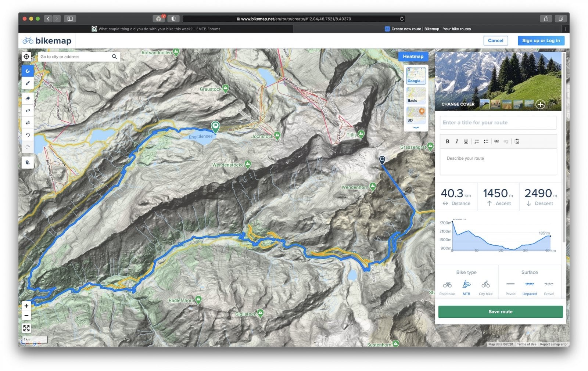Click the route description text area
This screenshot has width=588, height=371.
[498, 162]
